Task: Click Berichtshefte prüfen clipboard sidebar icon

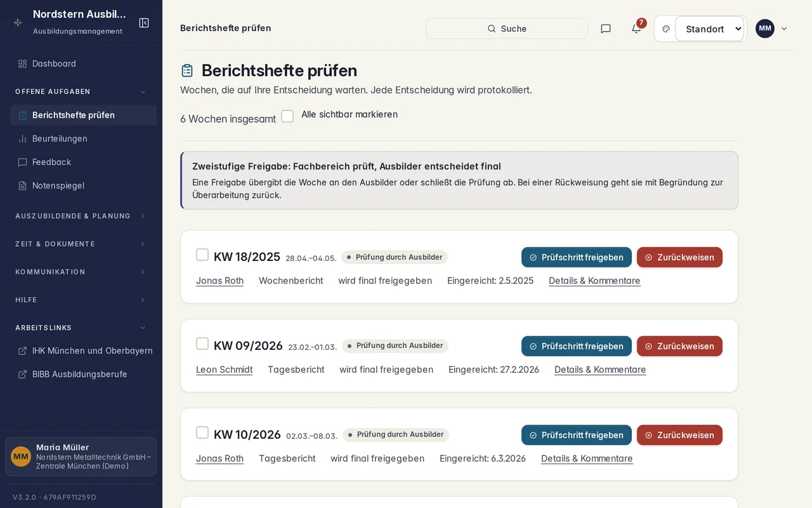Action: pos(23,115)
